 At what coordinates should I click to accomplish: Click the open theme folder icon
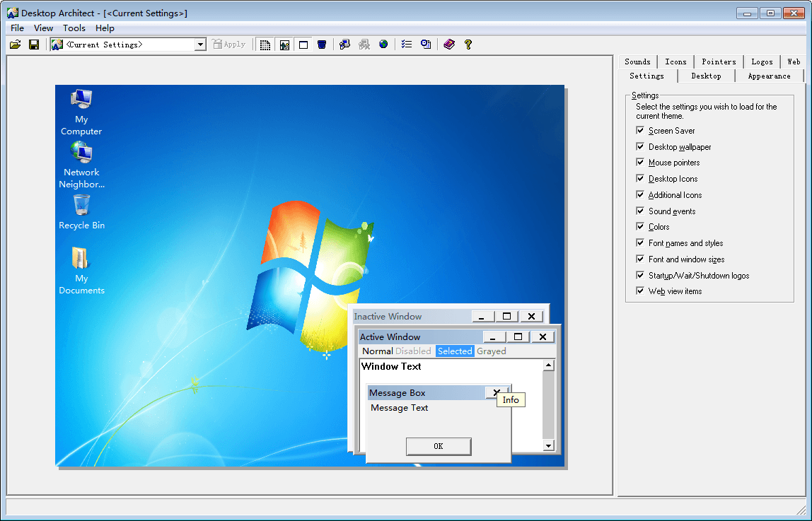point(15,45)
